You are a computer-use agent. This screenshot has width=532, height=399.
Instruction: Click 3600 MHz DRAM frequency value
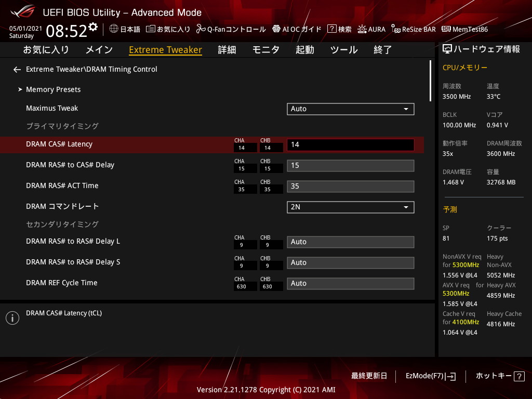(501, 154)
